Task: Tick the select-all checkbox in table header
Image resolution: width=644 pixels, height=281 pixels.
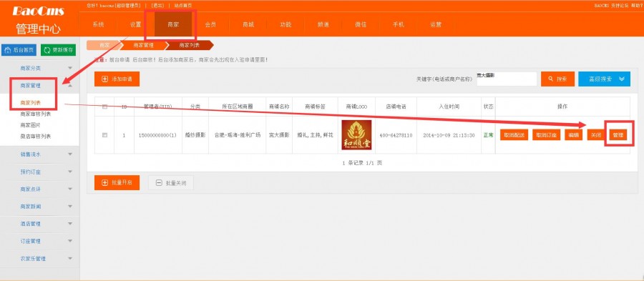Action: [x=104, y=107]
